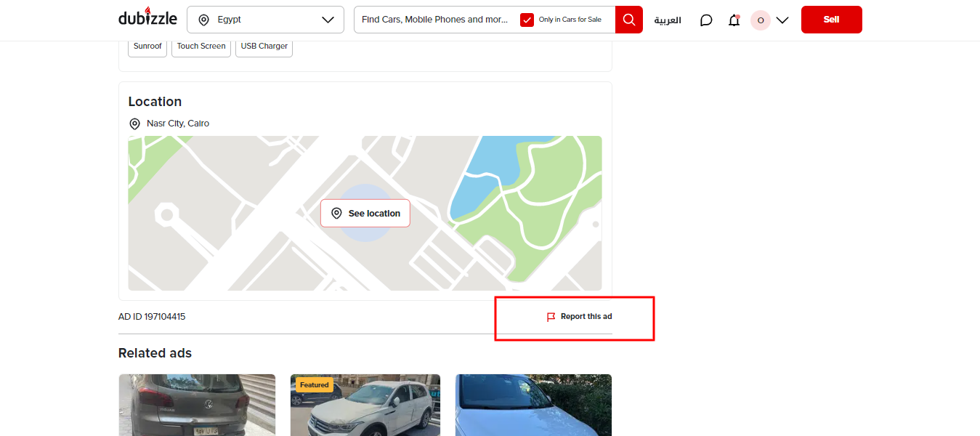Open the Egypt country dropdown

265,20
